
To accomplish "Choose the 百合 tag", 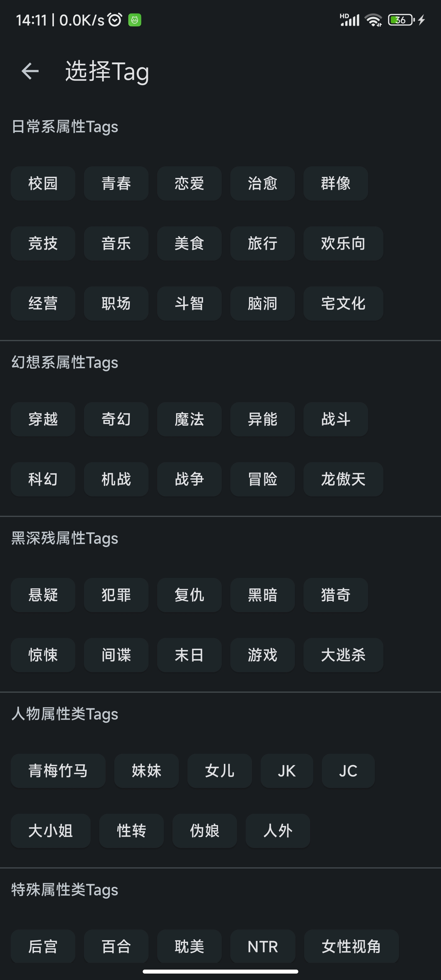I will click(x=116, y=947).
